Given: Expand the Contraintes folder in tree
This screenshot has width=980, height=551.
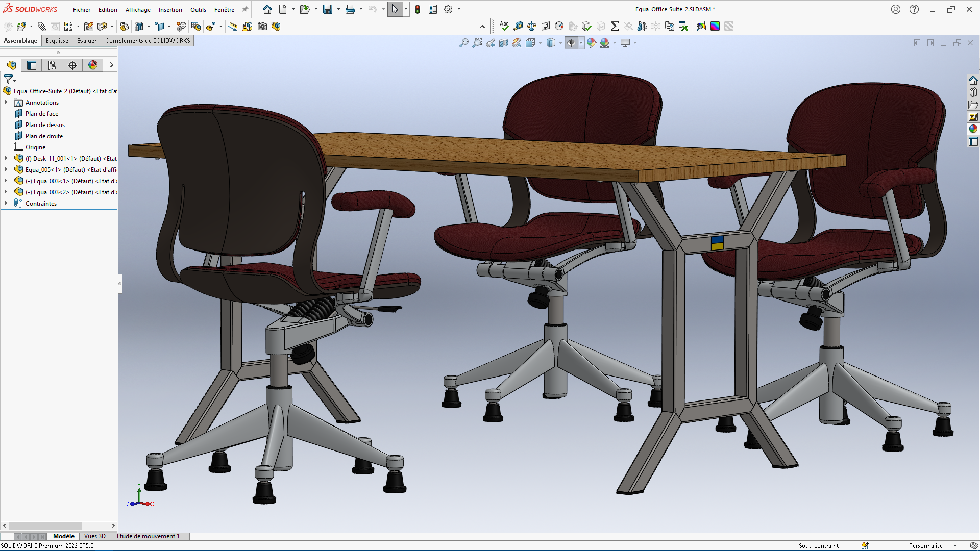Looking at the screenshot, I should pos(6,203).
